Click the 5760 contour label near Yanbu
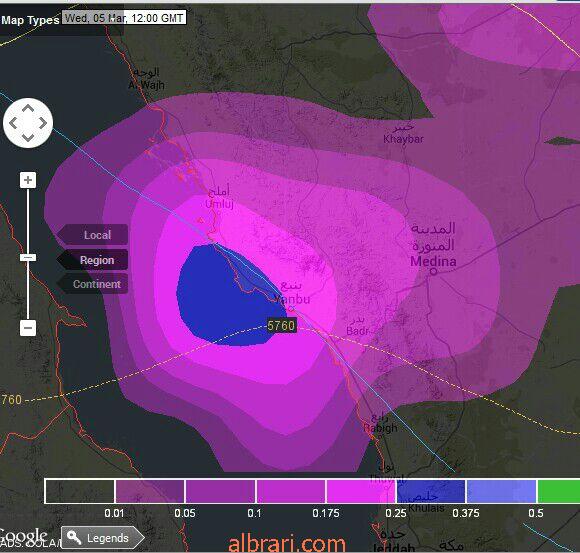 pyautogui.click(x=281, y=326)
